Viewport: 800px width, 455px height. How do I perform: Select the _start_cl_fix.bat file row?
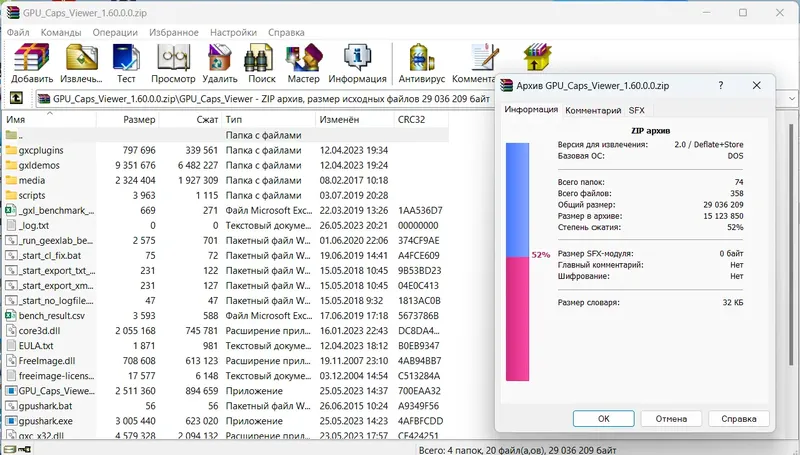226,255
